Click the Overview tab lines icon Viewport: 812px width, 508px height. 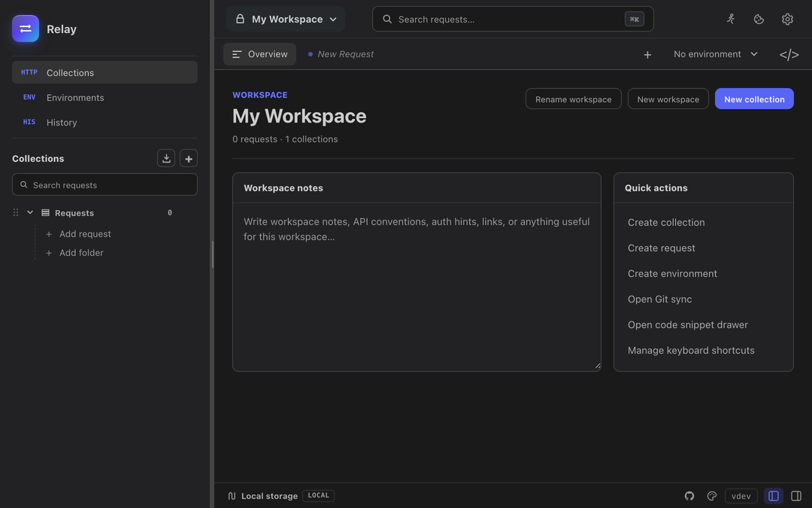click(x=237, y=54)
